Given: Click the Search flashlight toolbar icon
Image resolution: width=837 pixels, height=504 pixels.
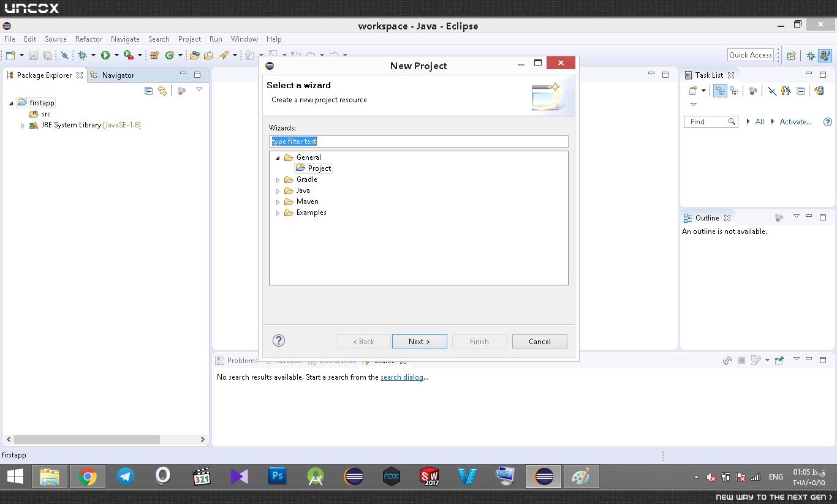Looking at the screenshot, I should pos(224,55).
